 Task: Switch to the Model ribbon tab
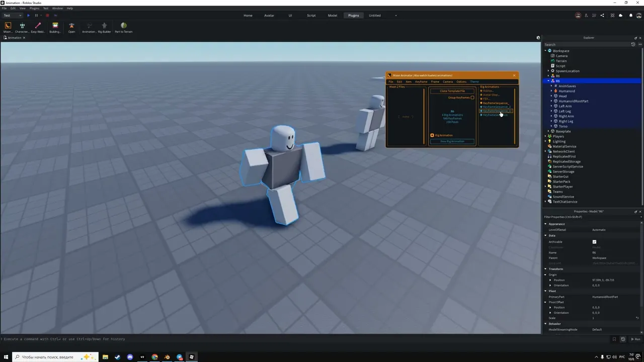[333, 16]
